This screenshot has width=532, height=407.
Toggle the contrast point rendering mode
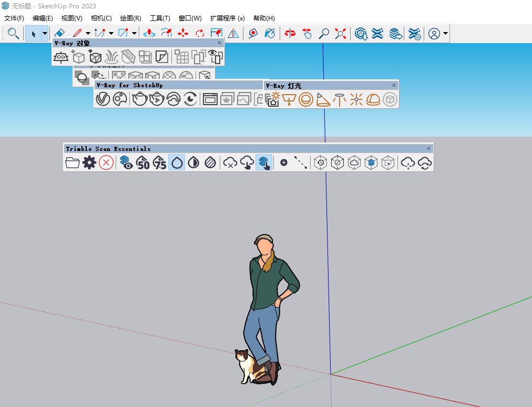[x=193, y=162]
